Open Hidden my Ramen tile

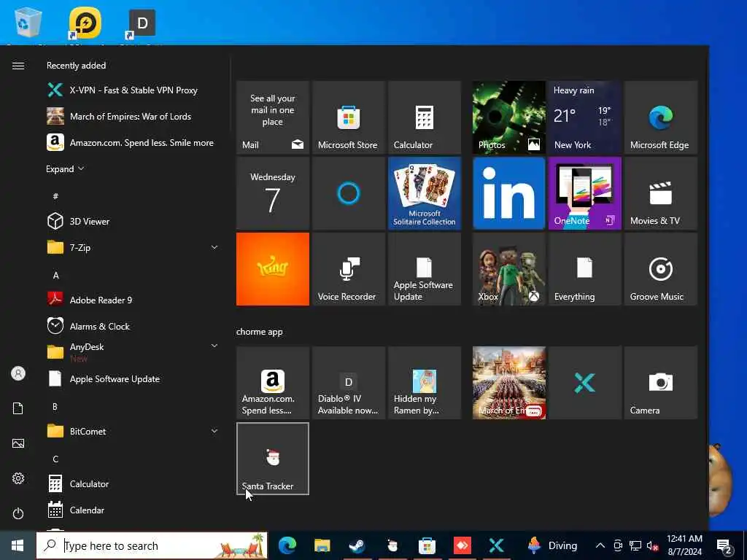[x=424, y=383]
